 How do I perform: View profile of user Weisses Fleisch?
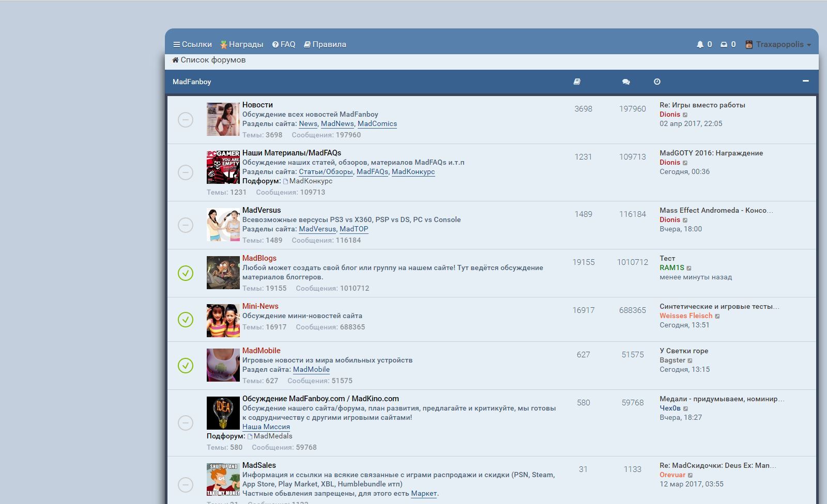point(686,316)
